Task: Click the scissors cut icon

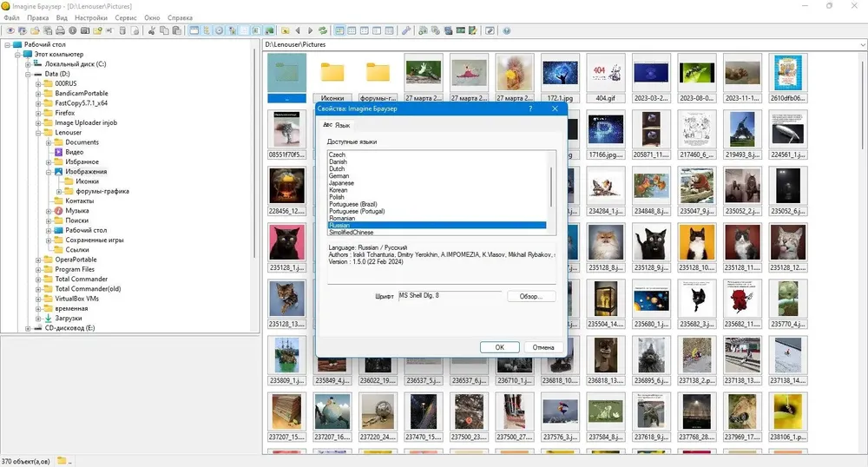Action: point(151,30)
